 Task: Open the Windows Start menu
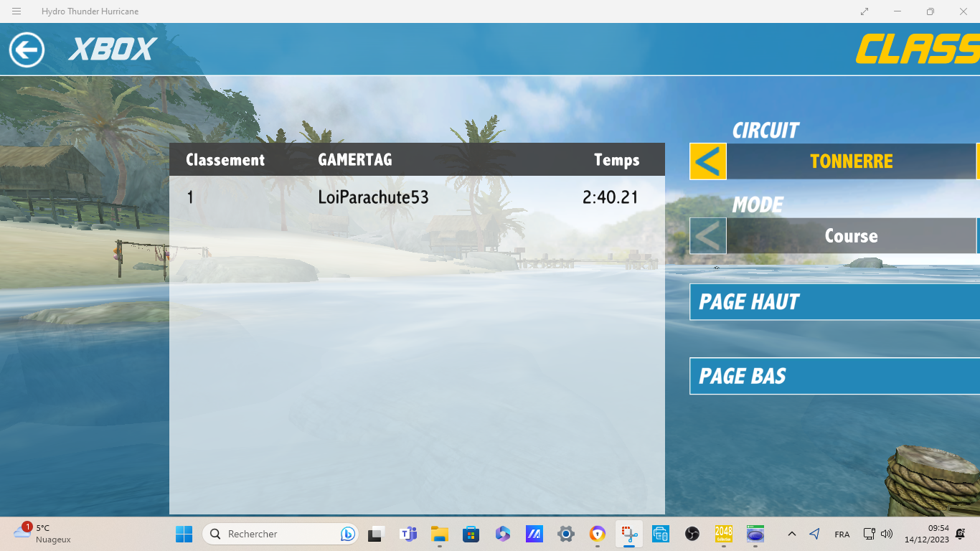pyautogui.click(x=184, y=534)
